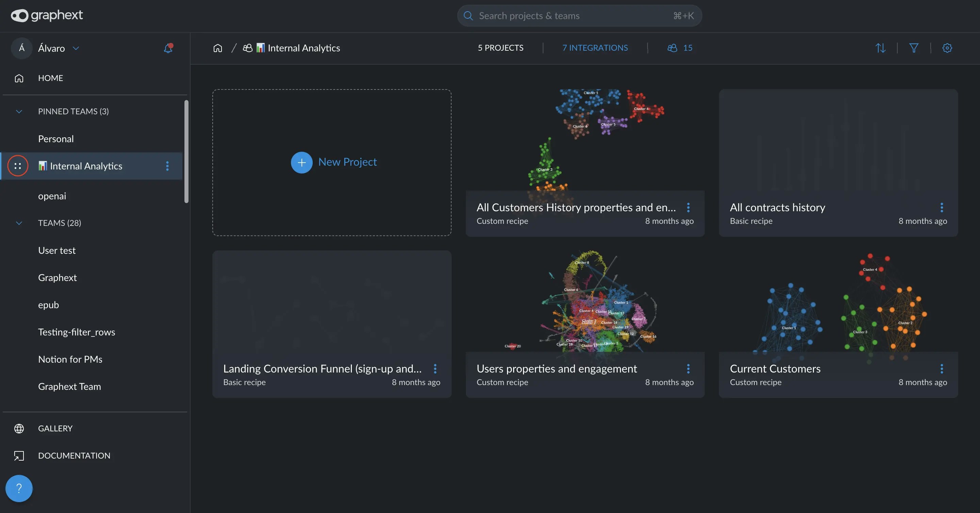Click the notification bell icon
The width and height of the screenshot is (980, 513).
(168, 48)
